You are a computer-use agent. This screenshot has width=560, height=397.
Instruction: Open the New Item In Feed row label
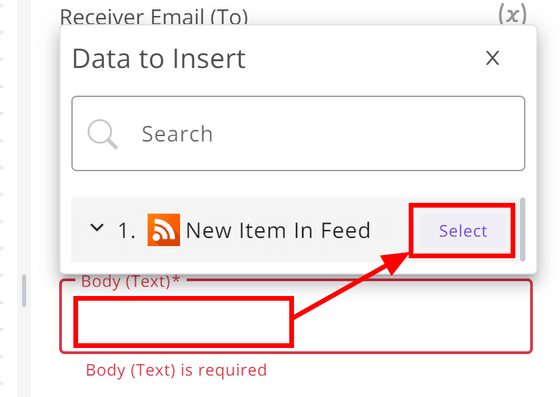tap(278, 230)
